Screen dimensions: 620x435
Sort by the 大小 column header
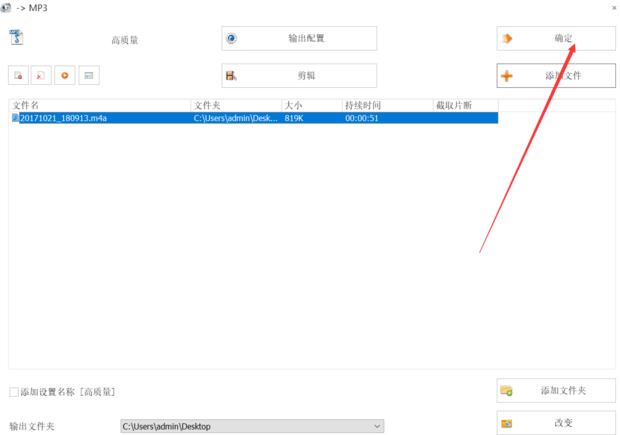pyautogui.click(x=311, y=105)
